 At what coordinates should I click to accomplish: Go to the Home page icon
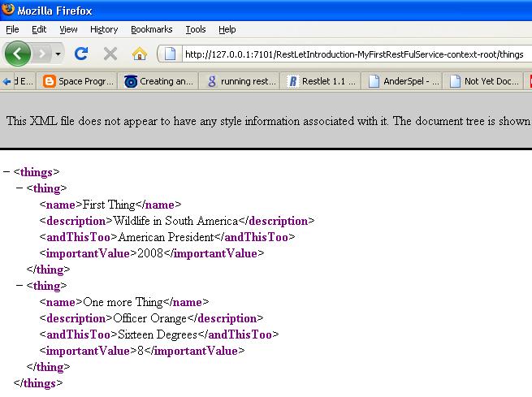tap(139, 54)
